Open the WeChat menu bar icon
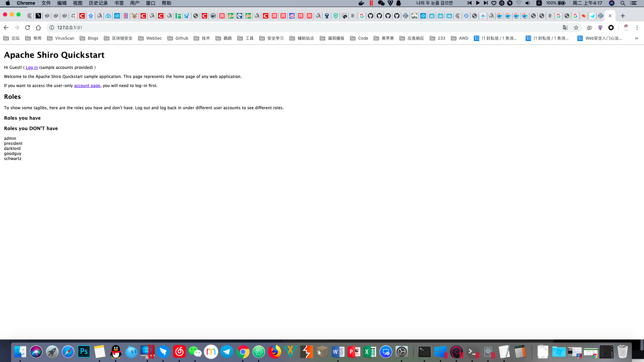Image resolution: width=644 pixels, height=362 pixels. tap(381, 3)
